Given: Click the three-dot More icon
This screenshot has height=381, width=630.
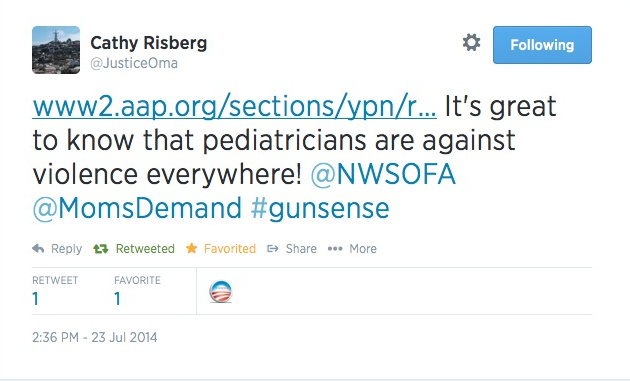Looking at the screenshot, I should 335,249.
